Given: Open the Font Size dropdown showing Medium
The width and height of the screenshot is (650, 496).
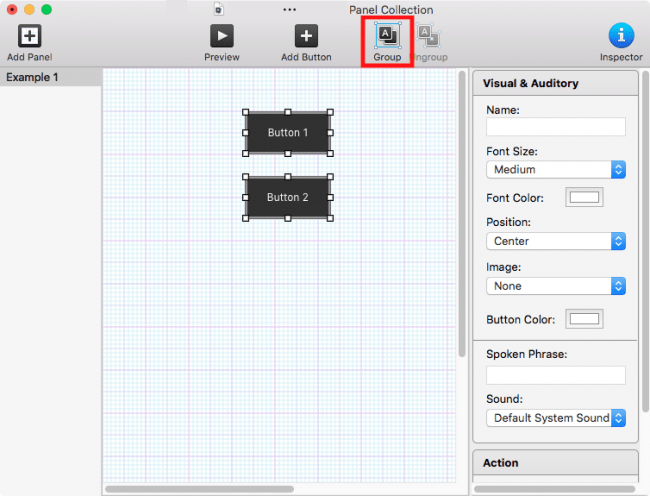Looking at the screenshot, I should [x=555, y=169].
